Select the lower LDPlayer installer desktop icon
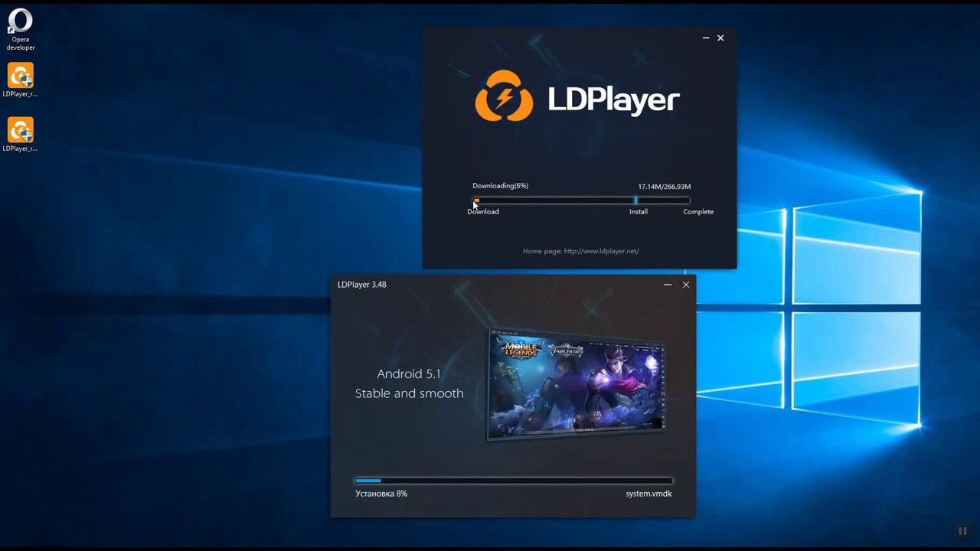The width and height of the screenshot is (980, 551). (x=21, y=135)
